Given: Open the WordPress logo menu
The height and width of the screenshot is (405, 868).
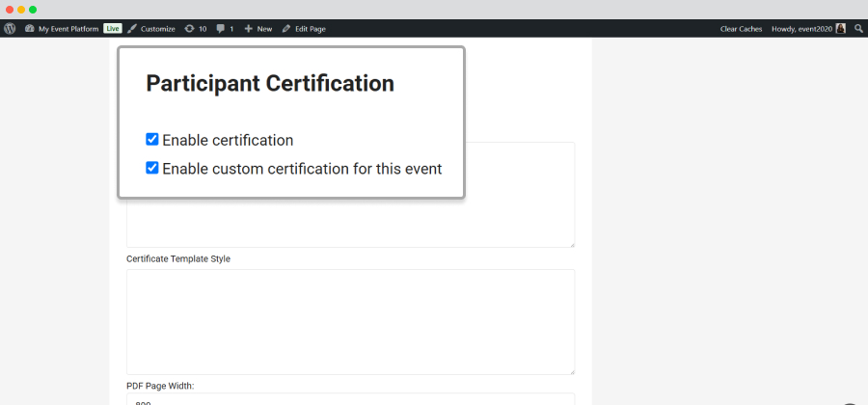Looking at the screenshot, I should tap(10, 29).
